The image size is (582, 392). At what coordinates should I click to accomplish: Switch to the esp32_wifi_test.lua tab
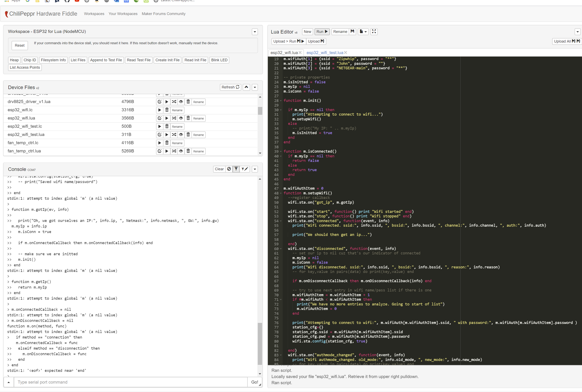[325, 52]
